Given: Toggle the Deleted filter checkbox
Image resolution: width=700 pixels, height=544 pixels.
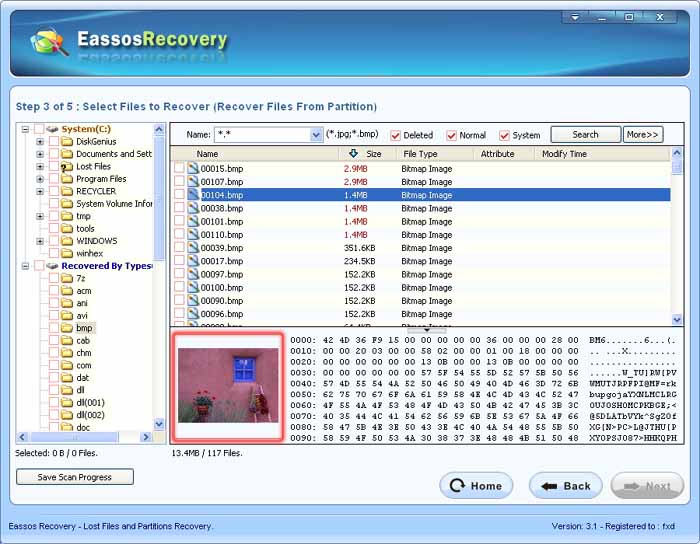Looking at the screenshot, I should click(396, 135).
